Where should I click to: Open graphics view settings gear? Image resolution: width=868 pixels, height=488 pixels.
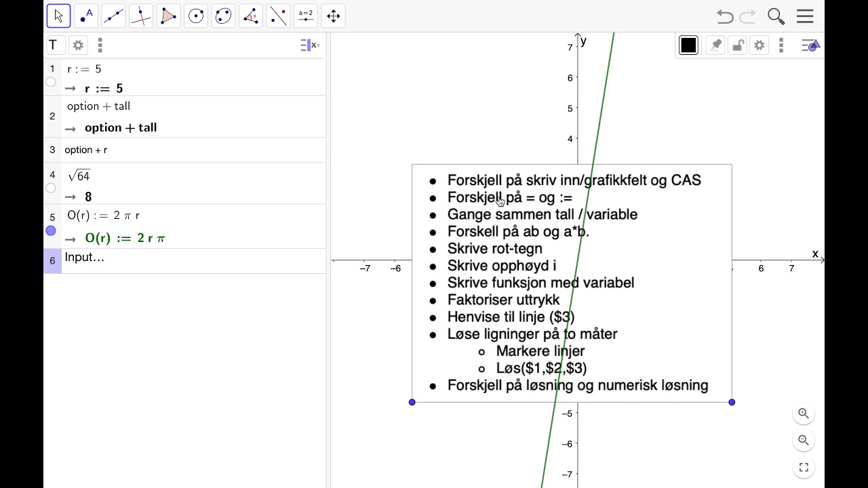759,45
